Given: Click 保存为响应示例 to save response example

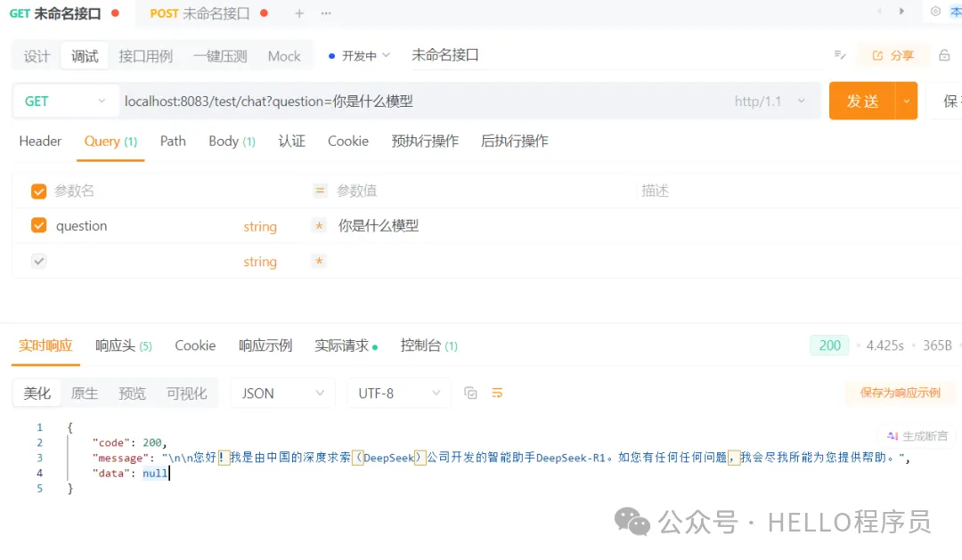Looking at the screenshot, I should click(900, 393).
